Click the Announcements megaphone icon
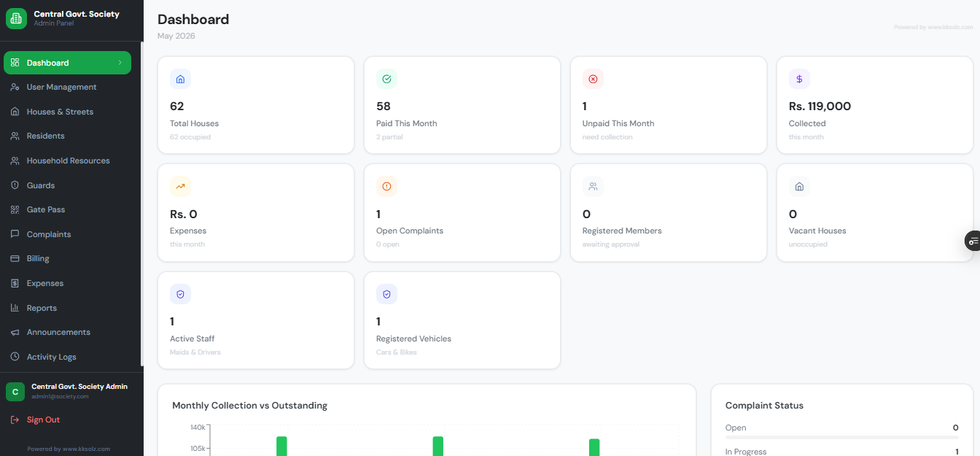This screenshot has width=980, height=456. [15, 332]
